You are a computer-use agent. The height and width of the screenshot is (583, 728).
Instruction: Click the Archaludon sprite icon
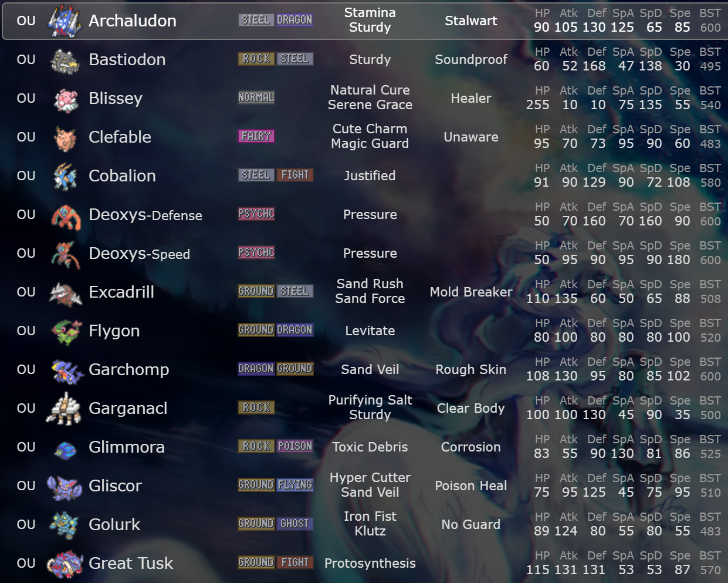coord(65,21)
